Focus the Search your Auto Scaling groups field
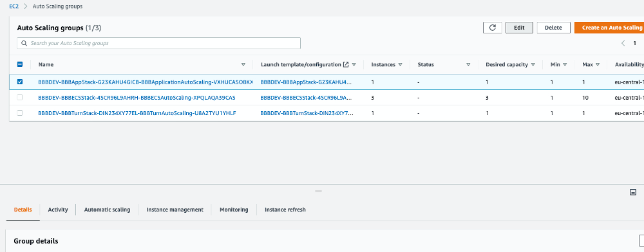Image resolution: width=644 pixels, height=252 pixels. [x=158, y=43]
